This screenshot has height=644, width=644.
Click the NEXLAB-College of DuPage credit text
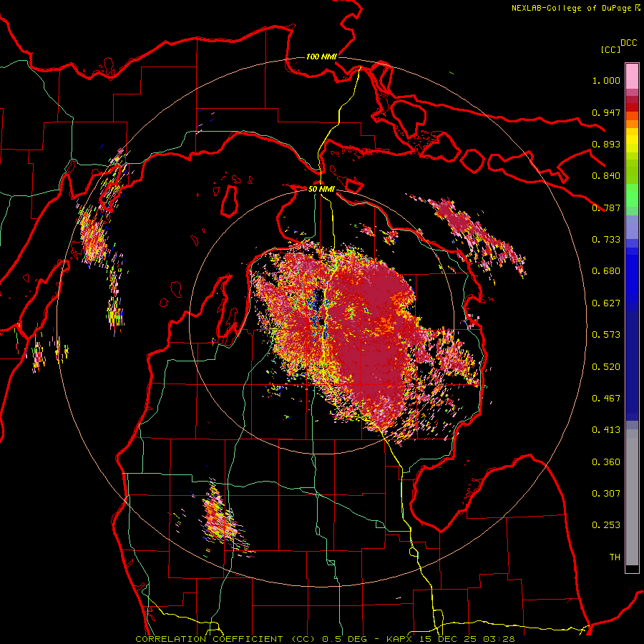(571, 8)
